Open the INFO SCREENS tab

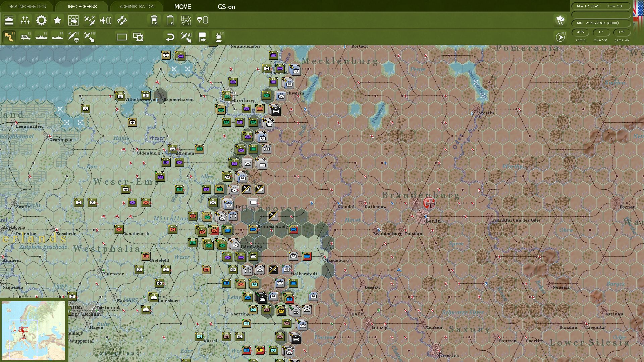[82, 6]
